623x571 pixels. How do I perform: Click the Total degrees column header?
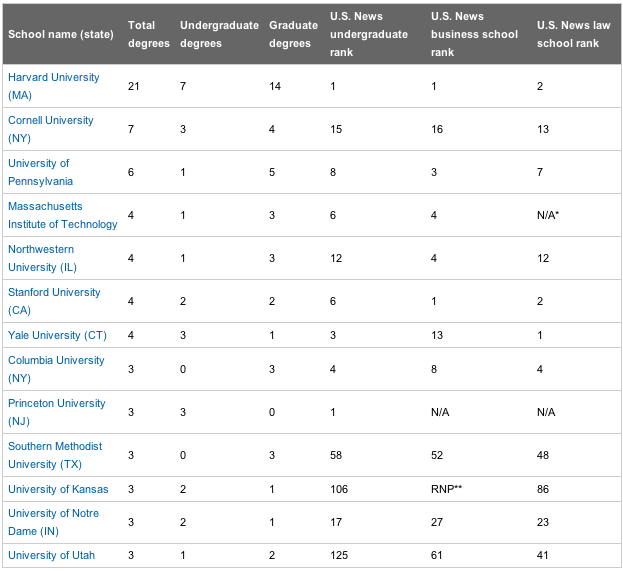click(149, 34)
